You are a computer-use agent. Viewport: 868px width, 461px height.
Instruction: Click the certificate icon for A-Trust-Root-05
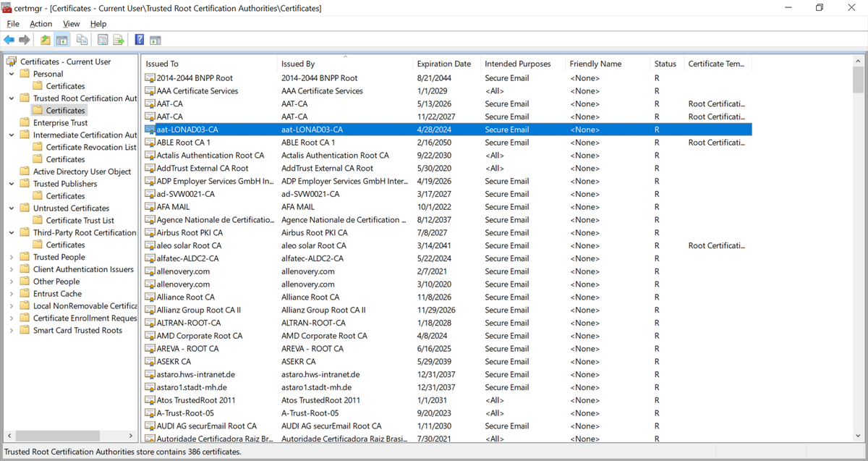coord(150,413)
